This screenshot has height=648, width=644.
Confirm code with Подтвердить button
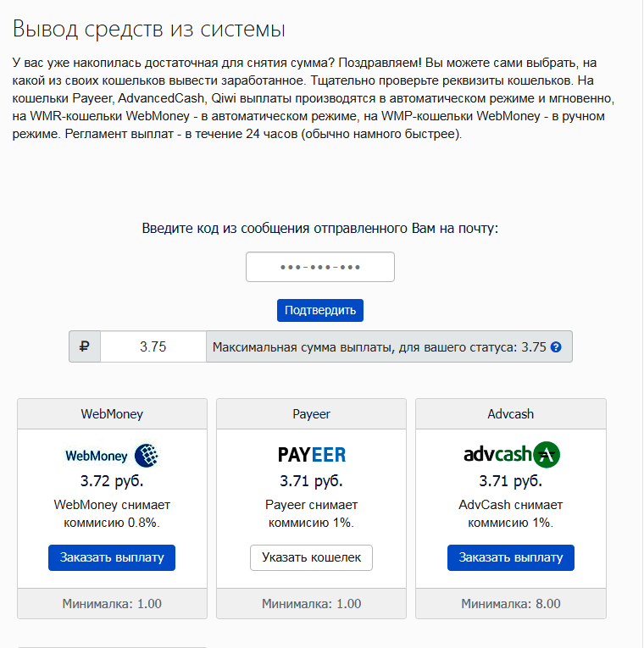[x=320, y=310]
